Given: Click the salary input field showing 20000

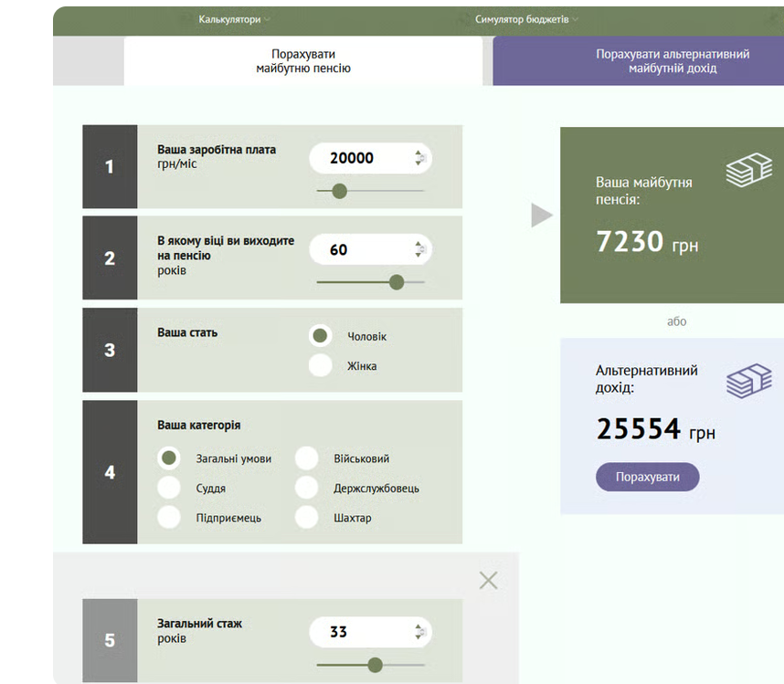Looking at the screenshot, I should tap(370, 158).
